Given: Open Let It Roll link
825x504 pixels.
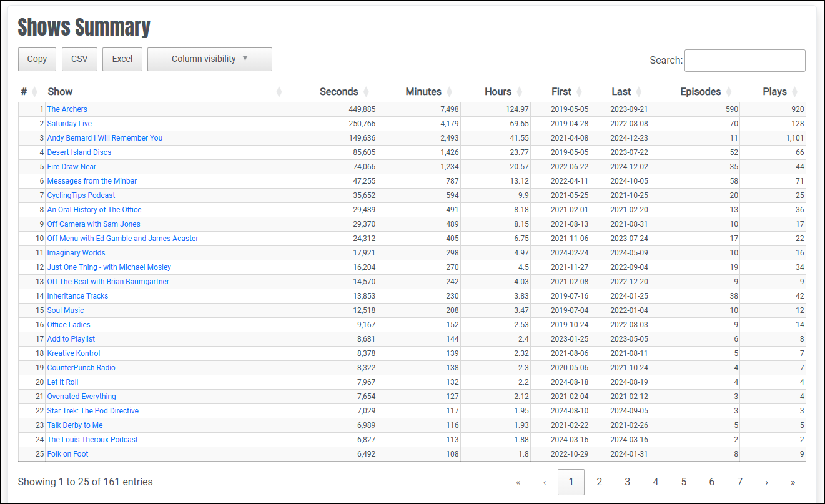Looking at the screenshot, I should (x=63, y=382).
